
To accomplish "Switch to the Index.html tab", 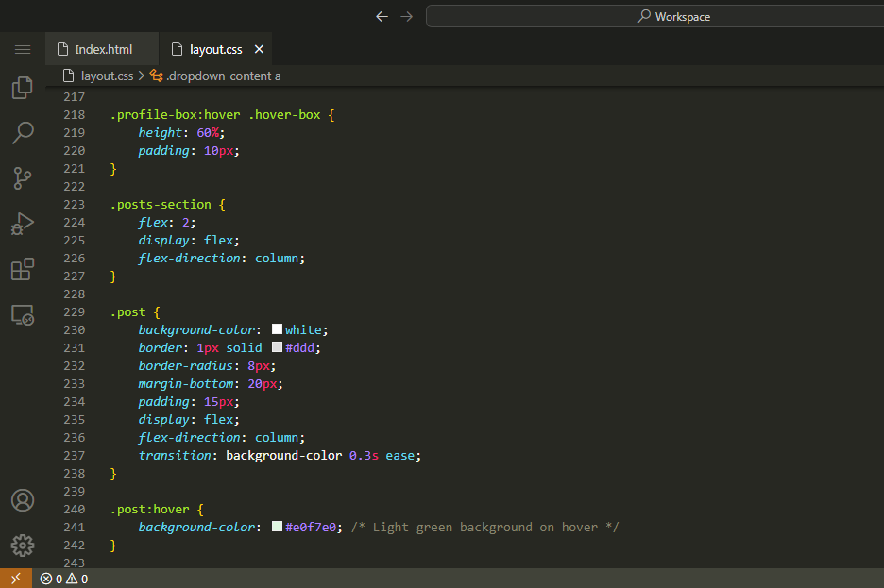I will [103, 49].
